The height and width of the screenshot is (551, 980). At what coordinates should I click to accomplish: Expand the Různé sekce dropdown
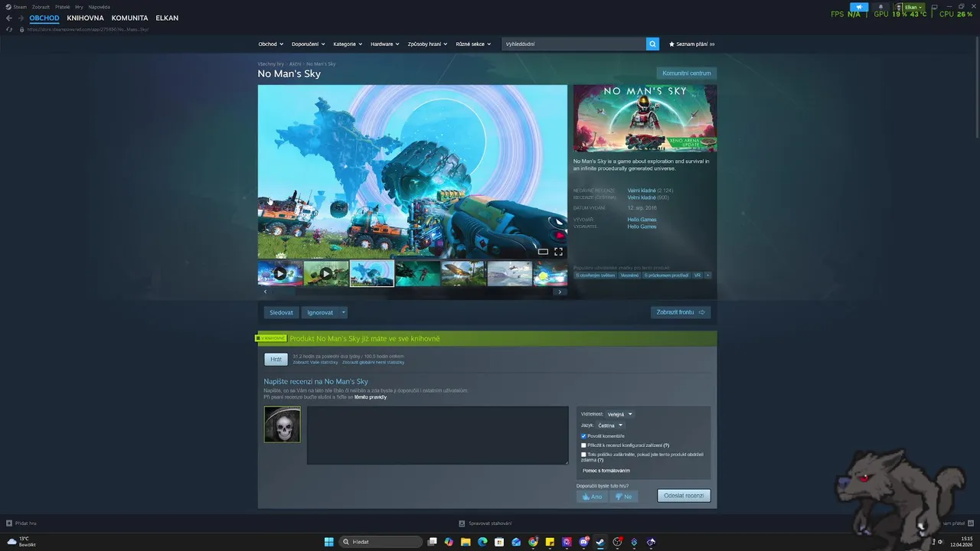472,44
